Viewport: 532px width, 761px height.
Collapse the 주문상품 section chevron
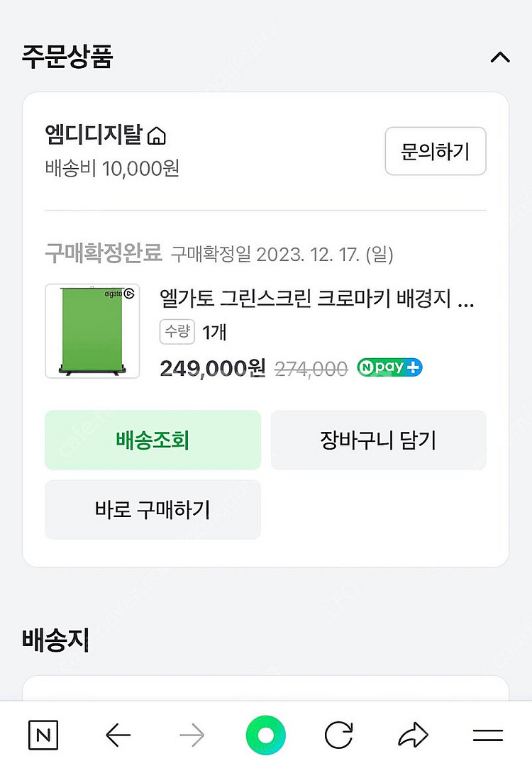coord(500,57)
